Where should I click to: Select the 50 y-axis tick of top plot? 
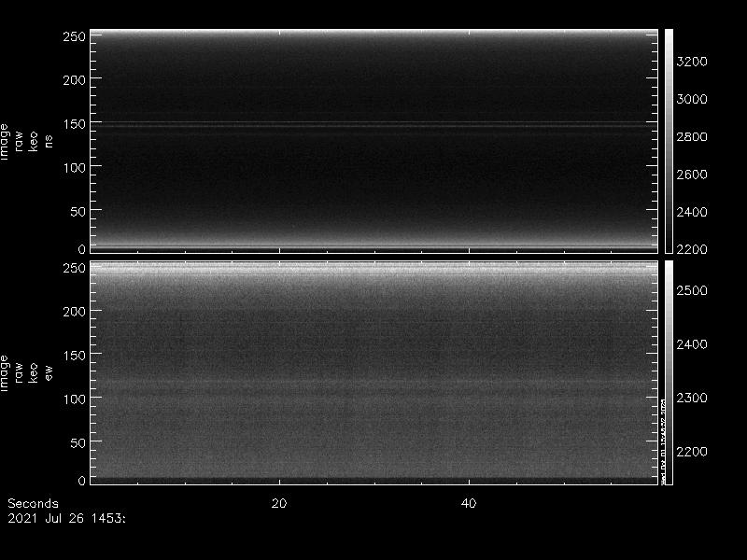tap(78, 211)
